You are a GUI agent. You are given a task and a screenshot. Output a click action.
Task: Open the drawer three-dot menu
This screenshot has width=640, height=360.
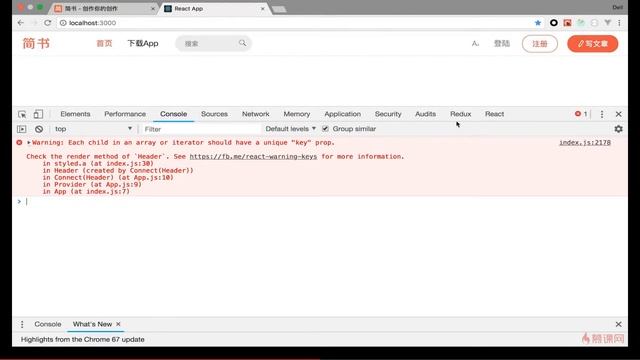point(22,324)
